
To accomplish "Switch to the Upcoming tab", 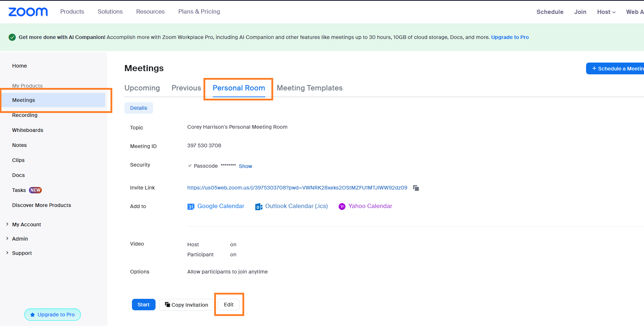I will coord(142,88).
